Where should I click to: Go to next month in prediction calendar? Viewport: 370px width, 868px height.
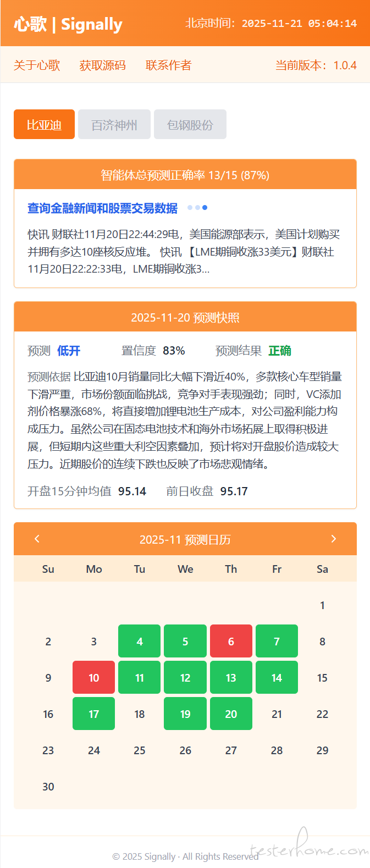point(333,539)
